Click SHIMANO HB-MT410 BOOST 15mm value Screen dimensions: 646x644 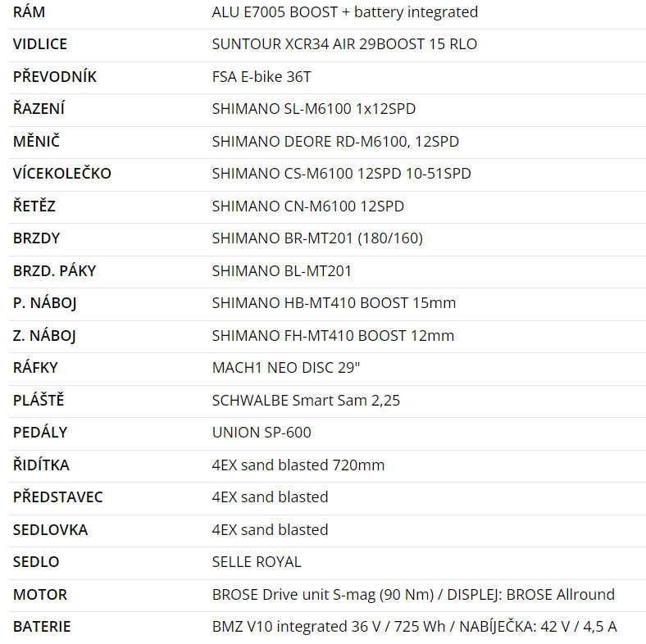334,303
